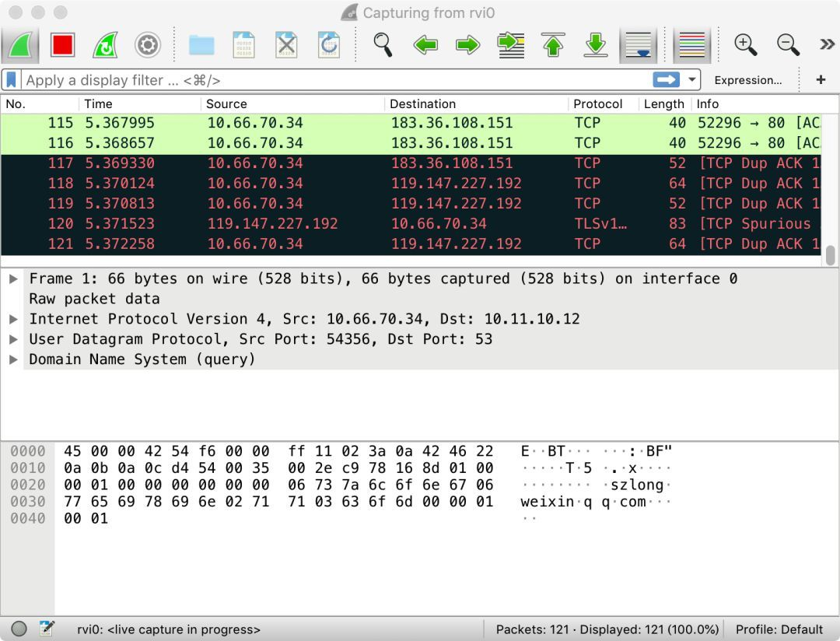This screenshot has height=641, width=840.
Task: Click the start capture shark fin icon
Action: (20, 45)
